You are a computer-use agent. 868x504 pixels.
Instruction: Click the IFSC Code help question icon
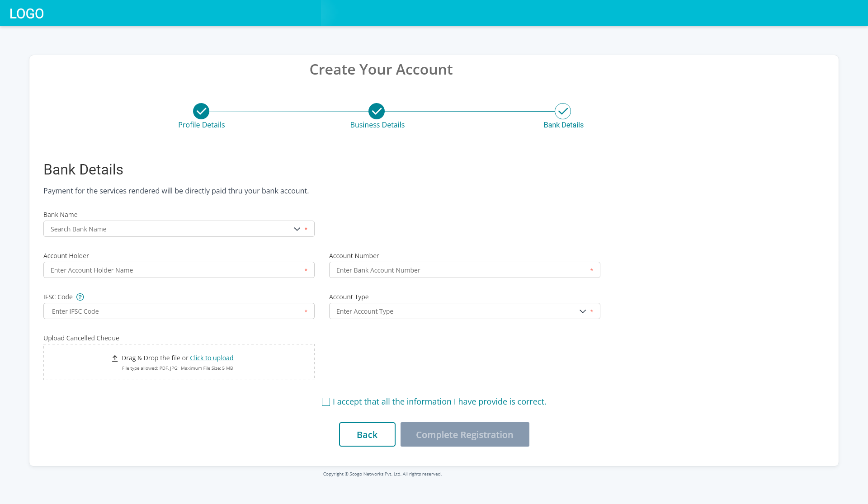tap(80, 297)
